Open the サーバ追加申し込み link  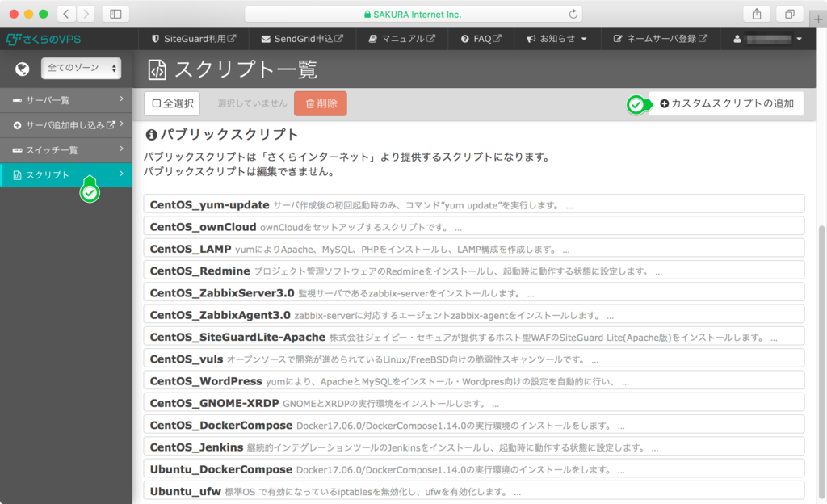tap(66, 126)
